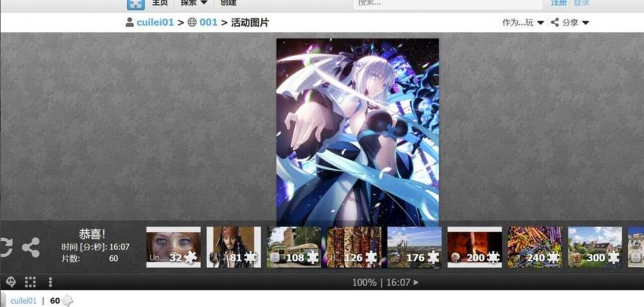Open the 300-piece village puzzle thumbnail
The height and width of the screenshot is (307, 644).
point(595,247)
